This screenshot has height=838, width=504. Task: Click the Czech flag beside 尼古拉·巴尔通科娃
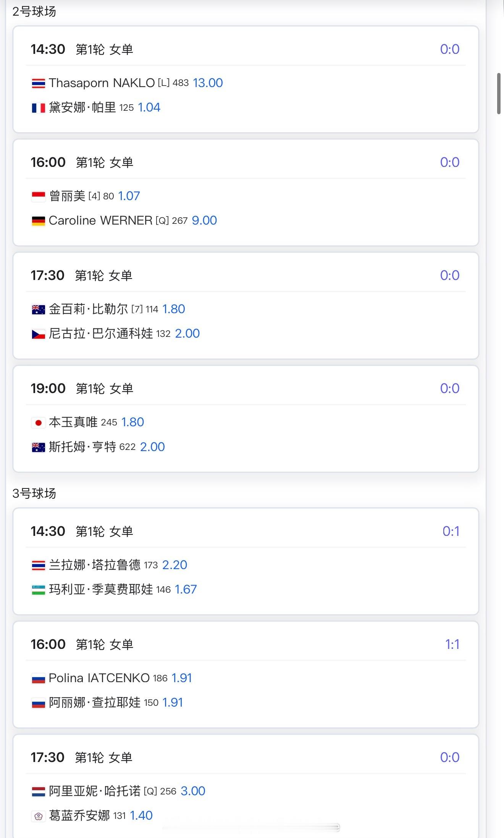coord(38,334)
